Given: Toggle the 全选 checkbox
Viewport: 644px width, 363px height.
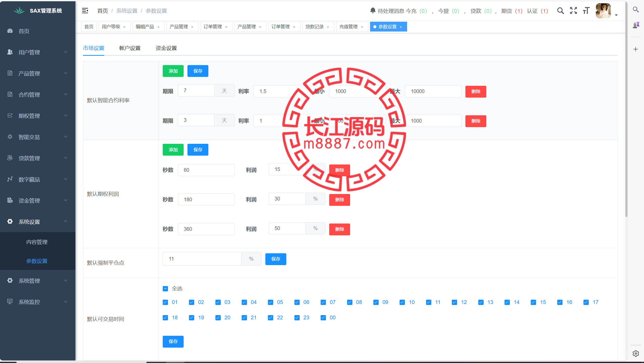Looking at the screenshot, I should click(x=165, y=289).
